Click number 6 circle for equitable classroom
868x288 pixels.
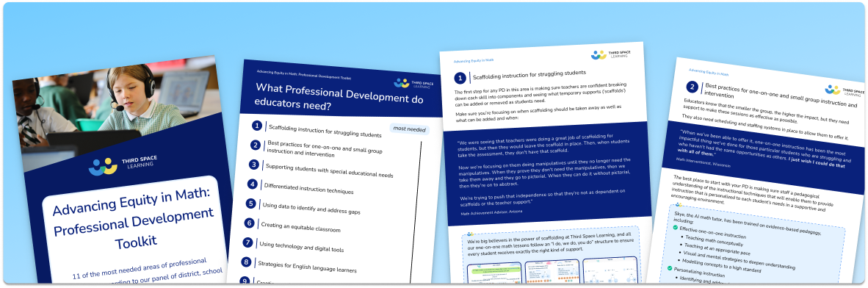(x=249, y=223)
